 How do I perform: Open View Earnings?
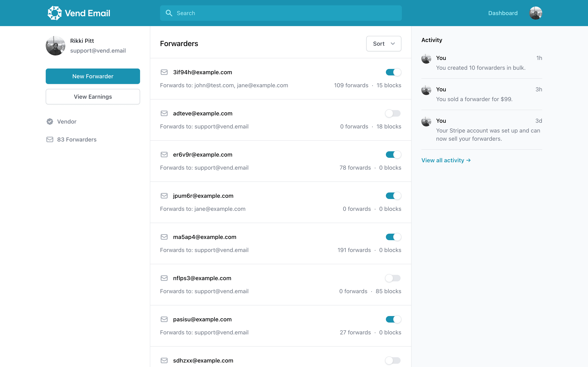[x=92, y=97]
